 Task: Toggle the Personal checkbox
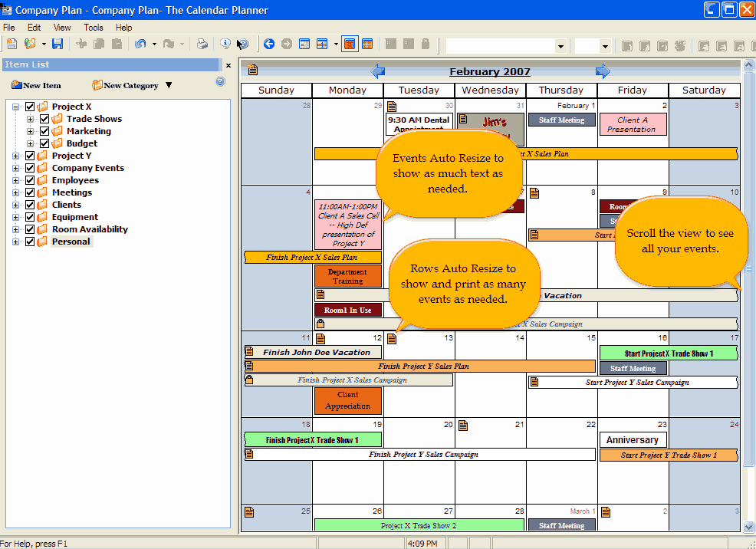[30, 242]
